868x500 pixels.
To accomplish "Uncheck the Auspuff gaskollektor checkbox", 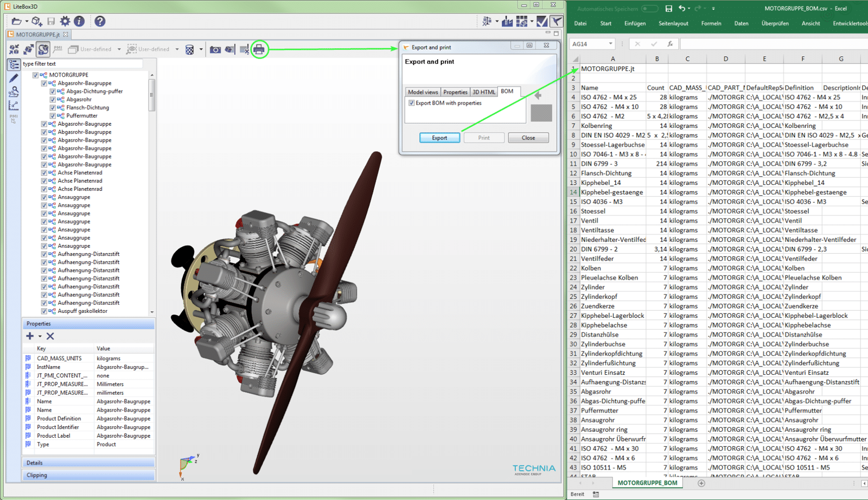I will point(44,311).
